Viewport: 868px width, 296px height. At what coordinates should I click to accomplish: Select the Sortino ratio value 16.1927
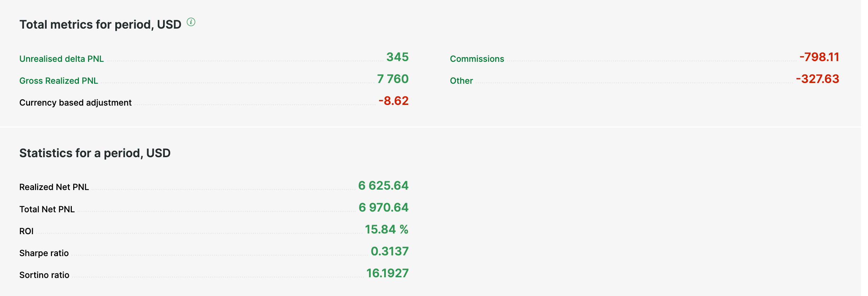(x=387, y=273)
